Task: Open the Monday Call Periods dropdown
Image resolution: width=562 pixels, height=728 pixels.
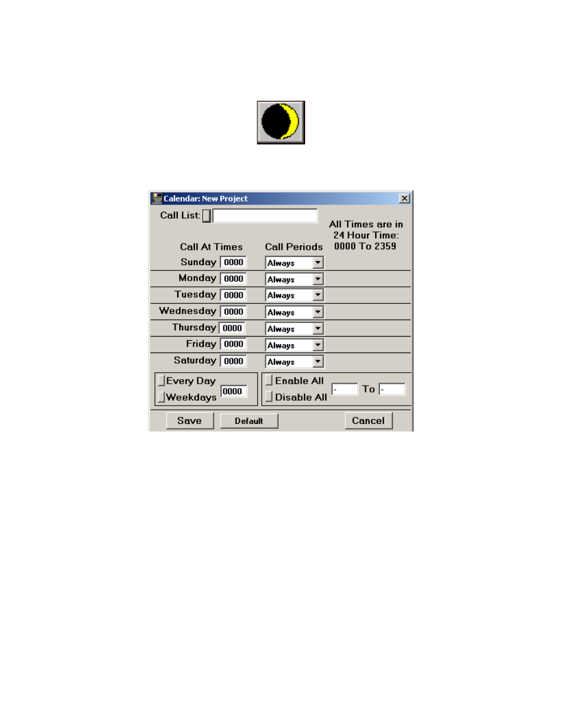Action: tap(318, 279)
